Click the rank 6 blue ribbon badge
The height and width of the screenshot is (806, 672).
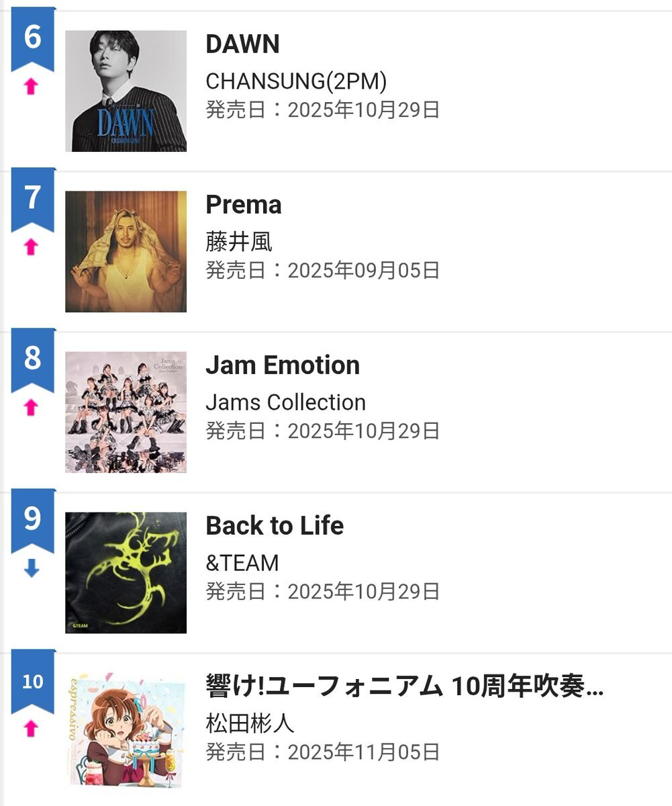coord(32,38)
